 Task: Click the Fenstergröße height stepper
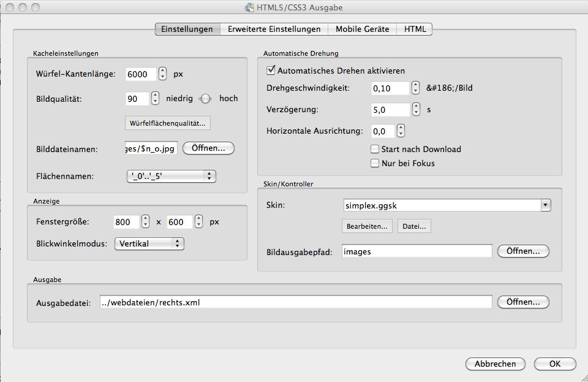point(198,222)
